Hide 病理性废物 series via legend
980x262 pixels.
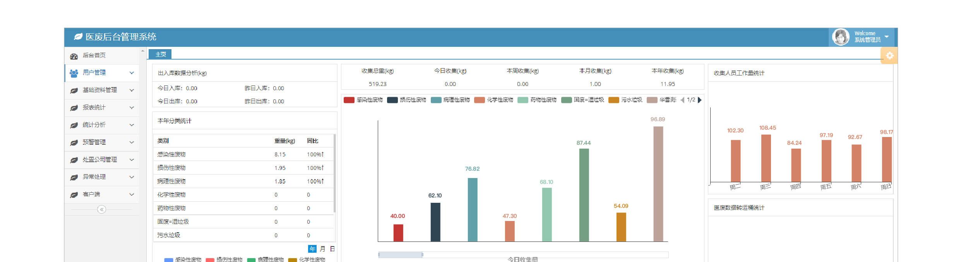450,100
